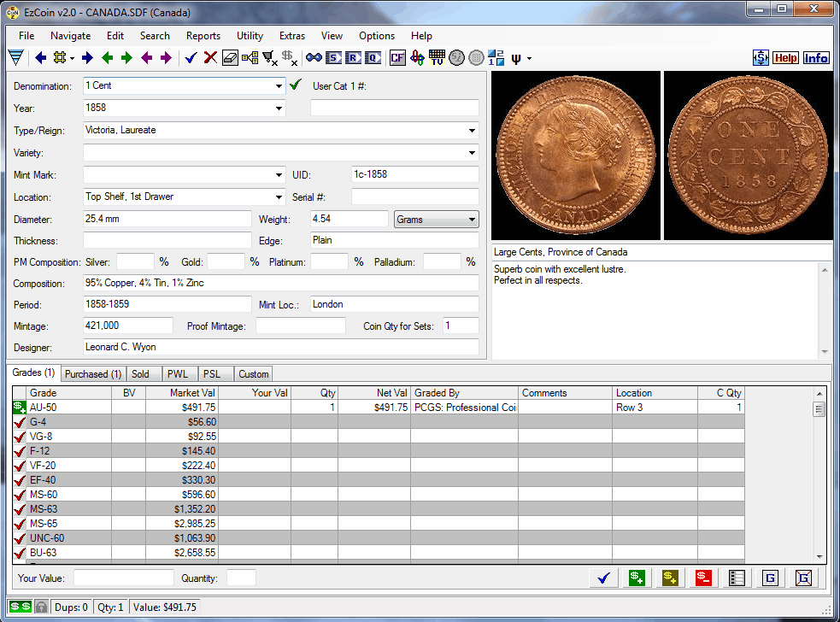
Task: Click the currency converter icon near Help
Action: point(760,57)
